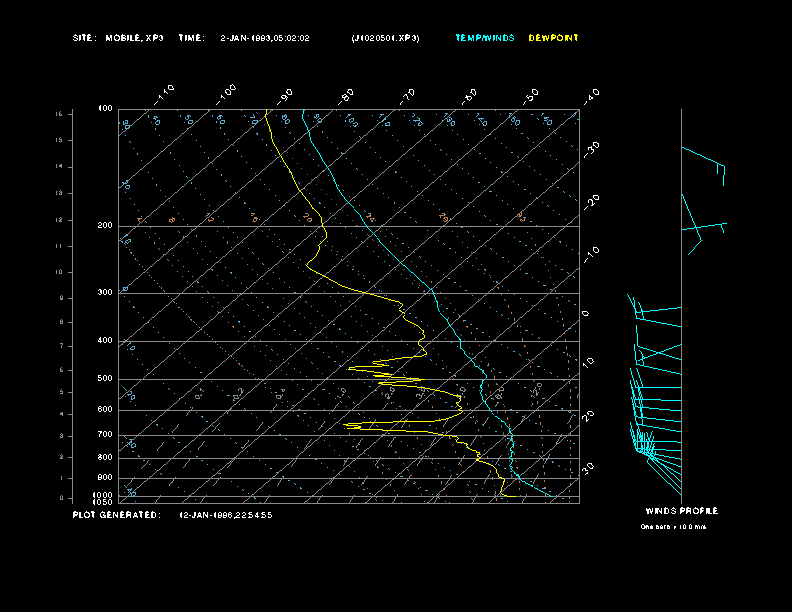
Task: Click the WINDS PROFILE caption
Action: click(x=681, y=511)
